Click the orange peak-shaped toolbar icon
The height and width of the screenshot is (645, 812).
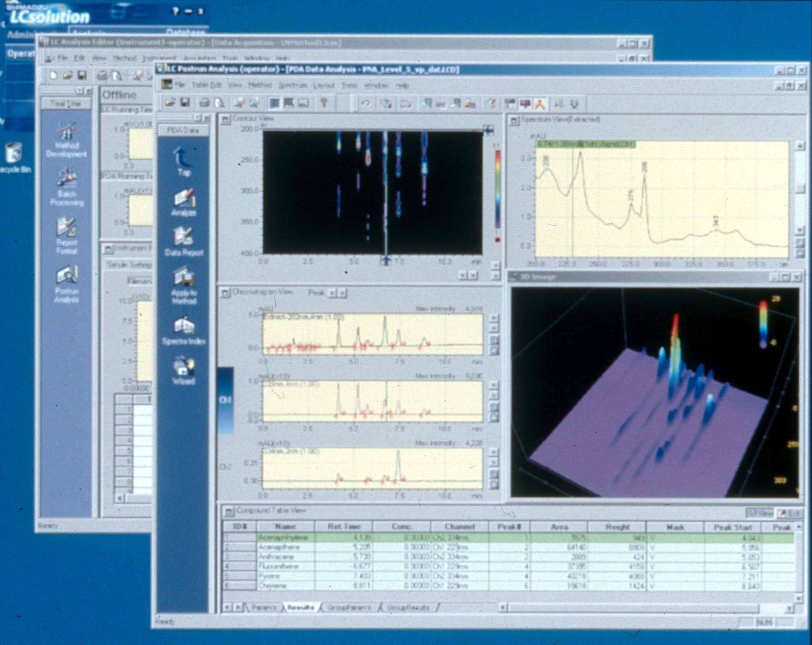click(540, 104)
